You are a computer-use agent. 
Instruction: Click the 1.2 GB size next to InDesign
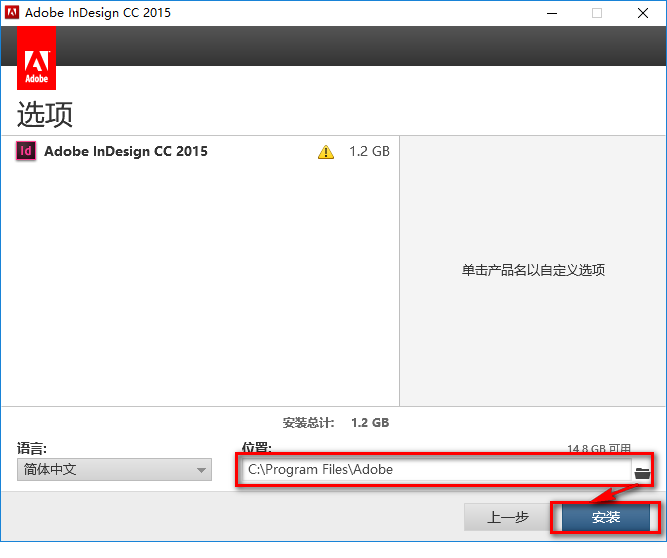[369, 151]
